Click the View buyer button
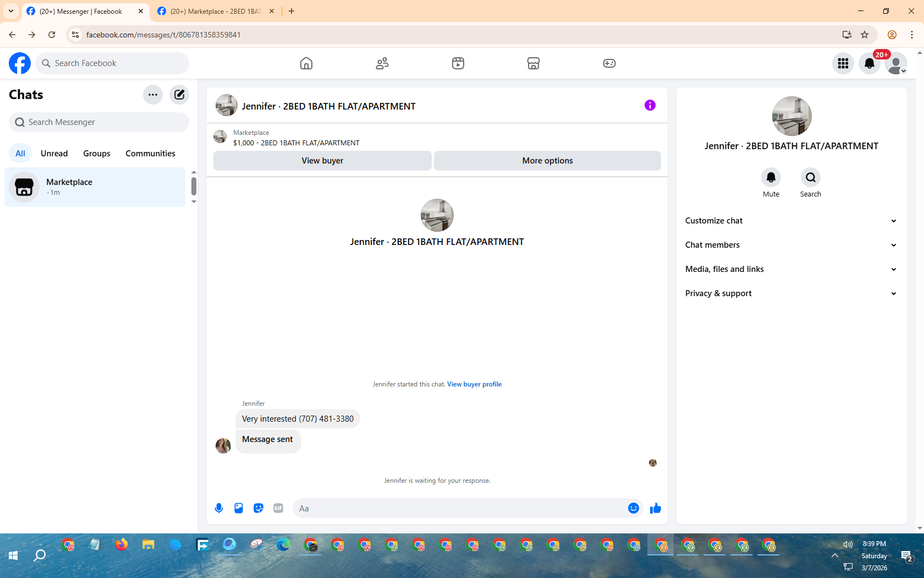The height and width of the screenshot is (578, 924). tap(322, 161)
